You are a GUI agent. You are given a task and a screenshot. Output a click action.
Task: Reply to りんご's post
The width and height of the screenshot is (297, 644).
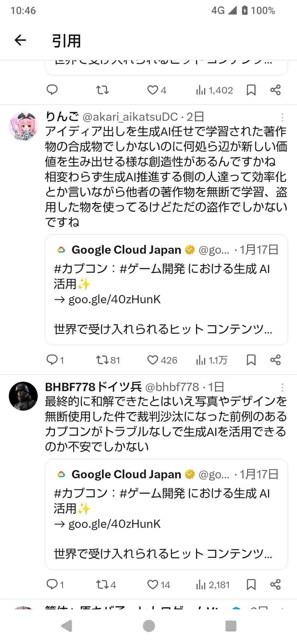(52, 360)
